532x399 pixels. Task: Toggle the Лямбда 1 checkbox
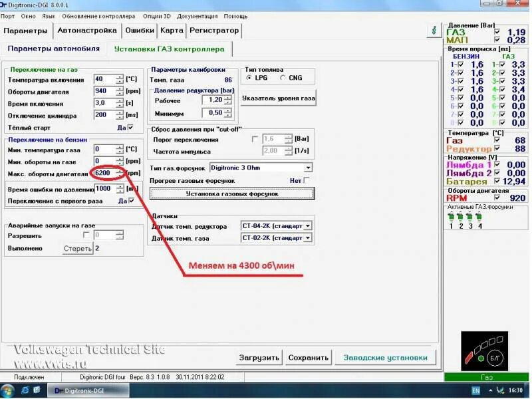497,164
